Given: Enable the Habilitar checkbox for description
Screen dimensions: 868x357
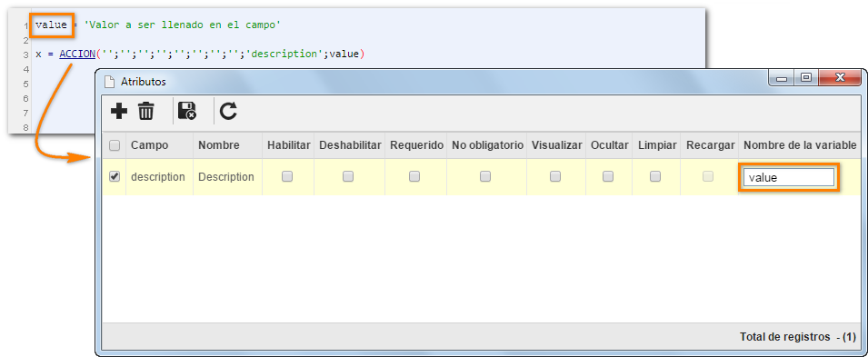Looking at the screenshot, I should [x=286, y=176].
